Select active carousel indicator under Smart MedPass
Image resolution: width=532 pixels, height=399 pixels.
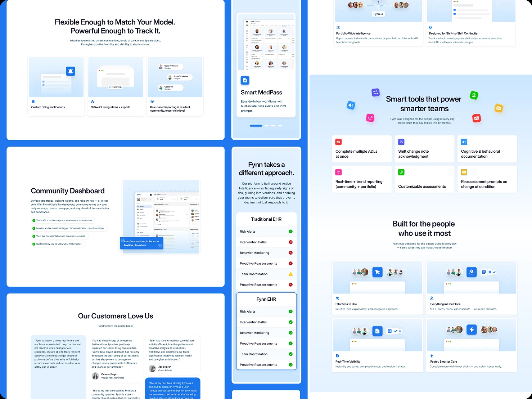pos(256,126)
